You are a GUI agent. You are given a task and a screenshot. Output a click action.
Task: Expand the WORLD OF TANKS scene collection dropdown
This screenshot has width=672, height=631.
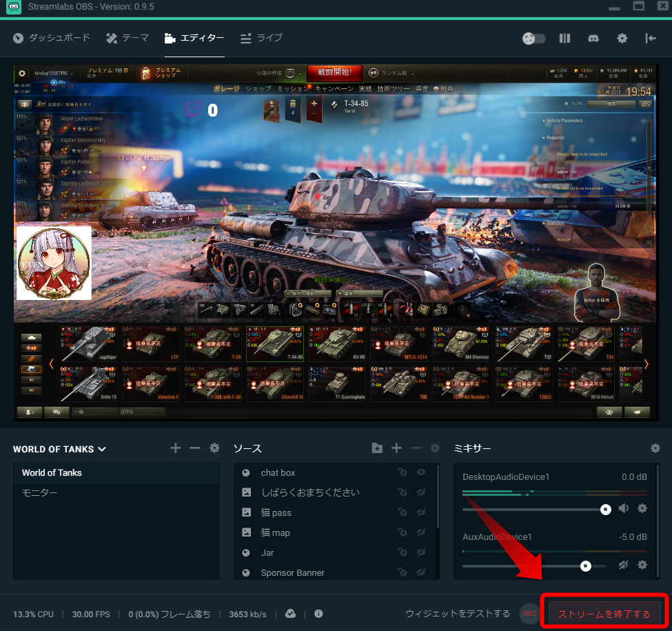coord(59,449)
